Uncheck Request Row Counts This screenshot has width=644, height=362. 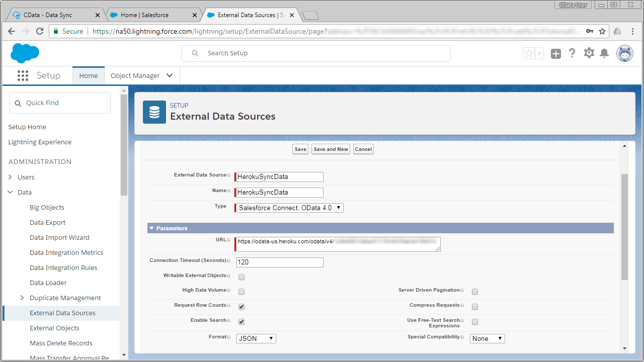pos(242,307)
